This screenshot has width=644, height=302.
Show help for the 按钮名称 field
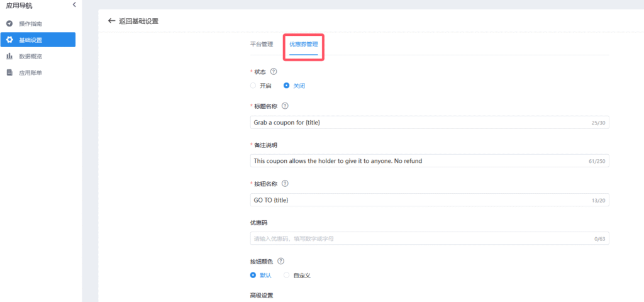click(x=285, y=183)
